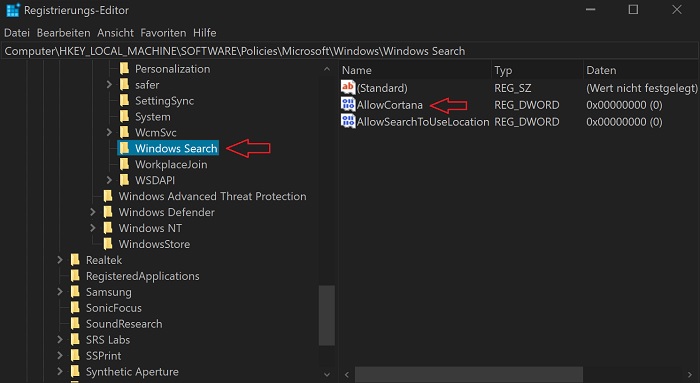Click the Windows NT folder icon
This screenshot has height=383, width=700.
(108, 228)
